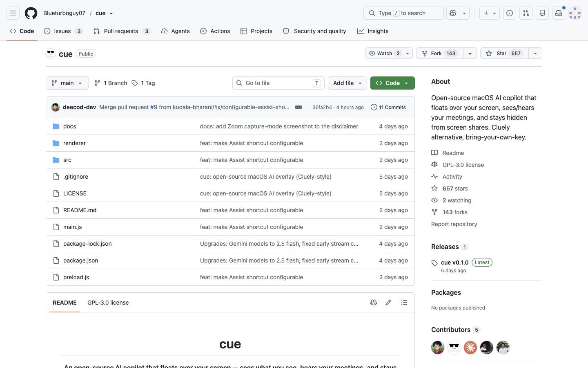588x368 pixels.
Task: View the 1 Tag link
Action: (x=143, y=83)
